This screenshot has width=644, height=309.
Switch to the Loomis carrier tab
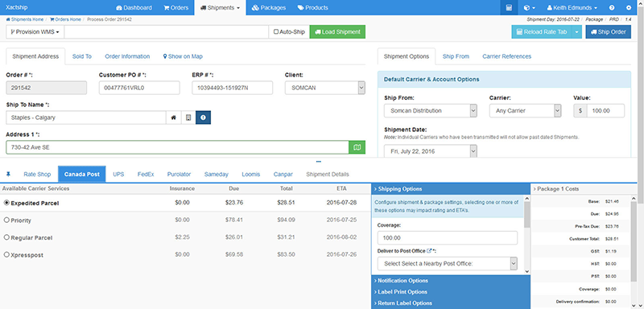pos(251,174)
